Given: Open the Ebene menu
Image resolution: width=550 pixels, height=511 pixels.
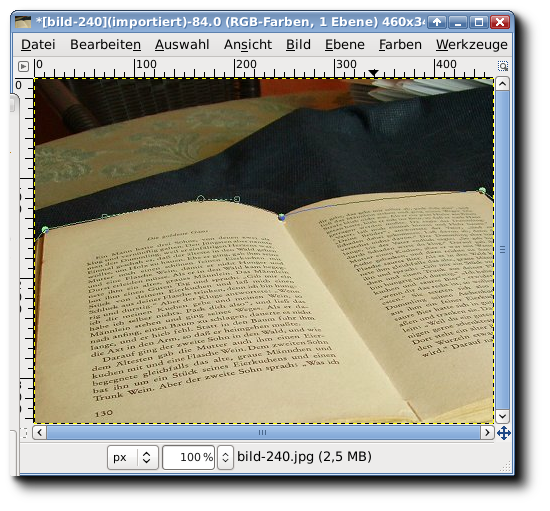Looking at the screenshot, I should coord(344,45).
